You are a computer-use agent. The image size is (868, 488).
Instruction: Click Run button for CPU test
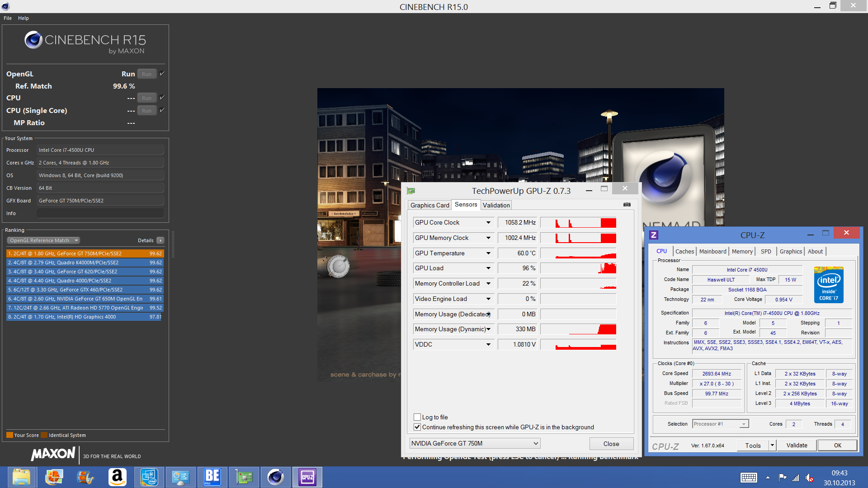click(147, 98)
